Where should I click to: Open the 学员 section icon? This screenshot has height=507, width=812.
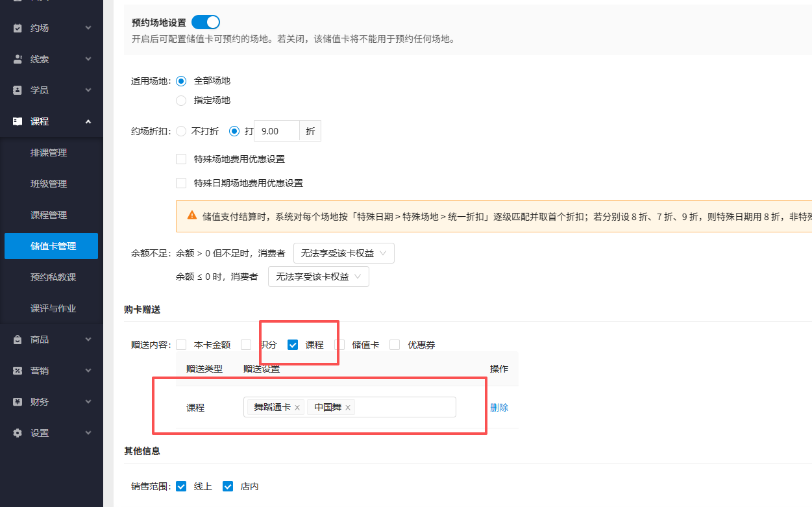pos(16,90)
